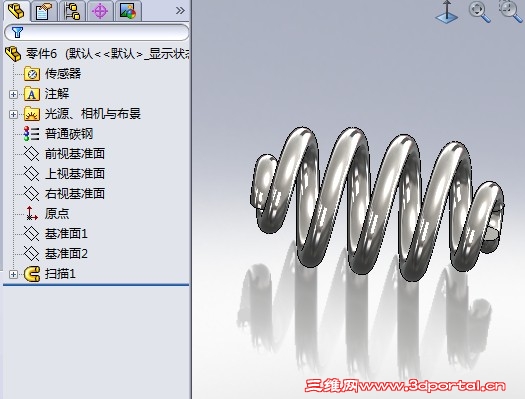Click the 基准面2 plane icon
Viewport: 525px width, 399px height.
pyautogui.click(x=32, y=253)
